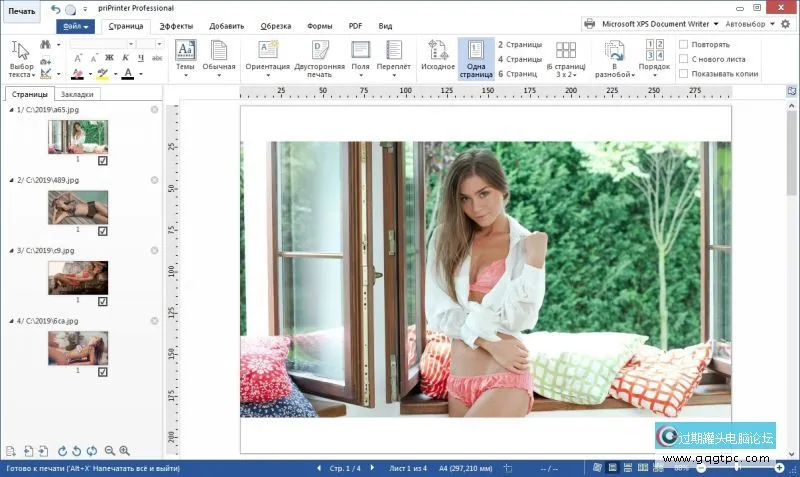The height and width of the screenshot is (477, 800).
Task: Select the 6 Страниц layout option
Action: tap(517, 74)
